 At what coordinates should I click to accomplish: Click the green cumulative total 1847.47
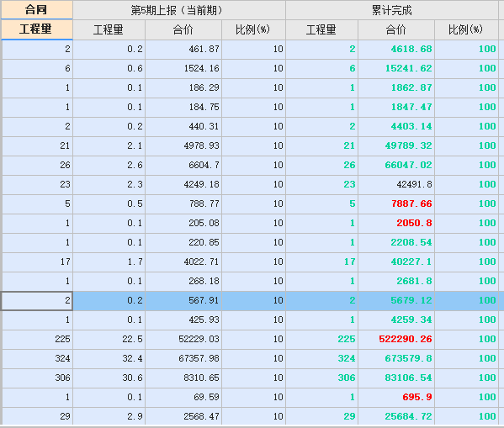click(396, 107)
